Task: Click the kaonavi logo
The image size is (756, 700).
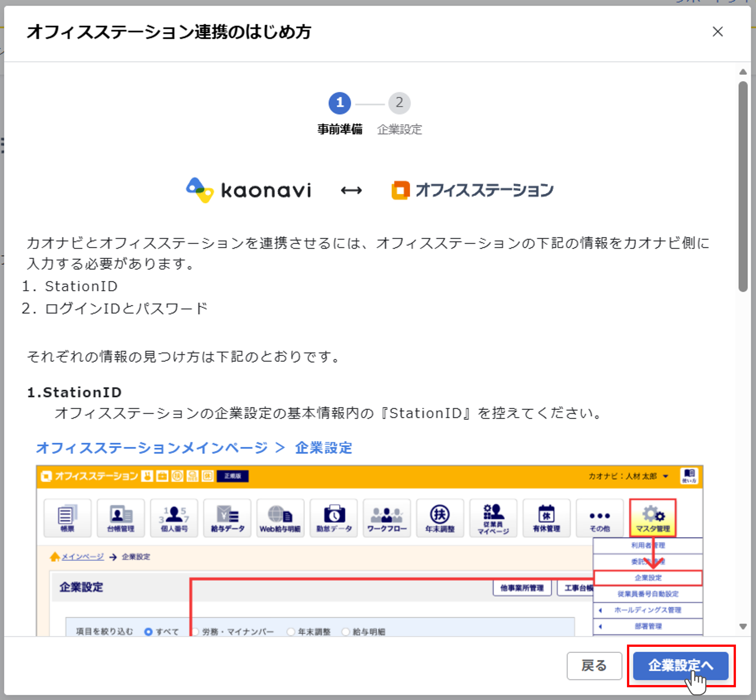Action: click(249, 190)
